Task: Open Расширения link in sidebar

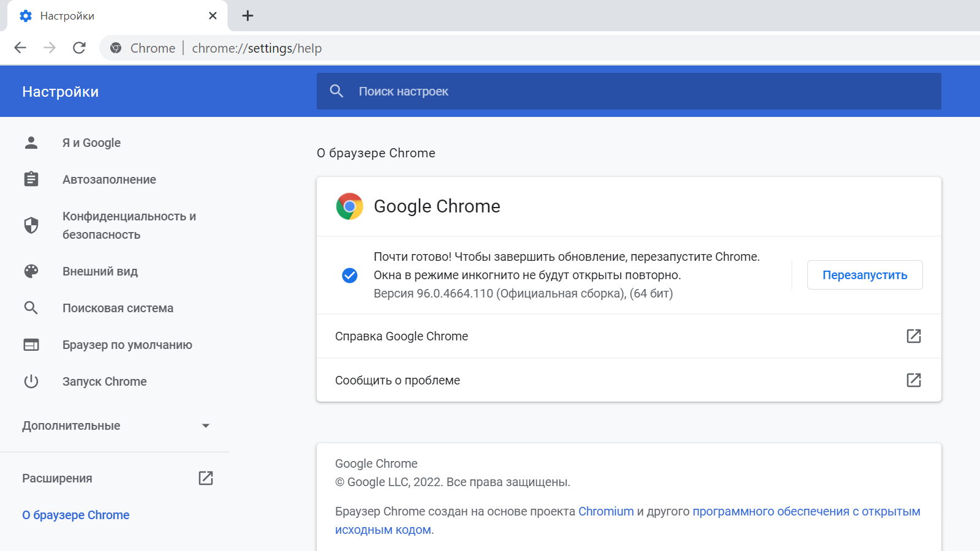Action: point(57,478)
